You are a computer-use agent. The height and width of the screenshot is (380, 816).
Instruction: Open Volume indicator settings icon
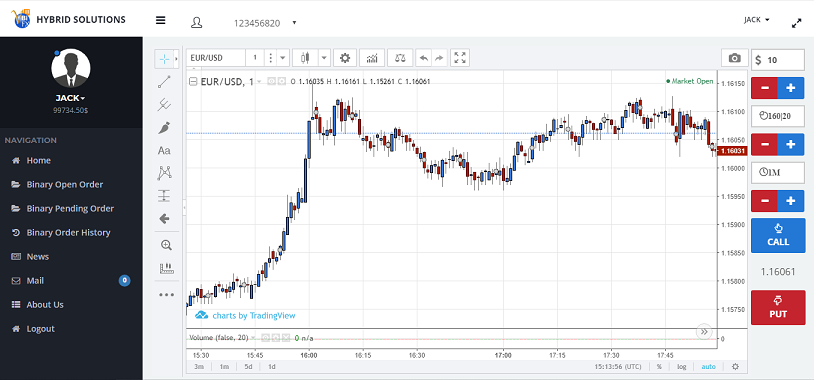[x=276, y=338]
